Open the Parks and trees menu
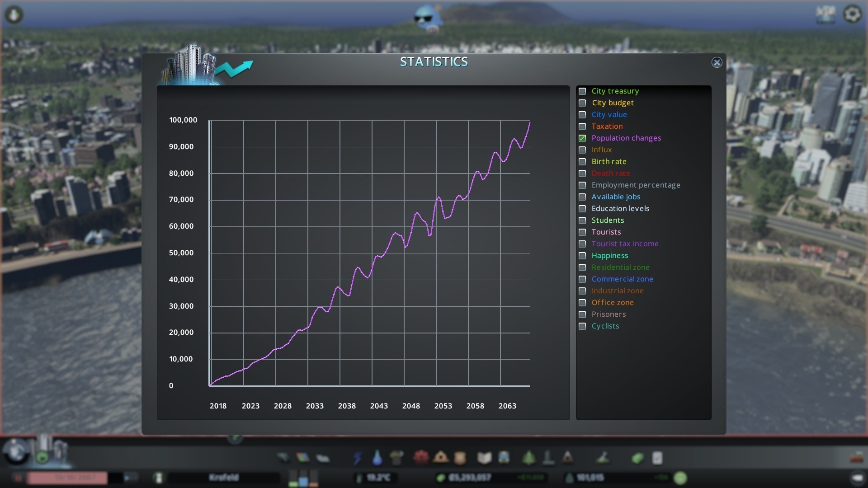Screen dimensions: 868x488 (x=528, y=458)
